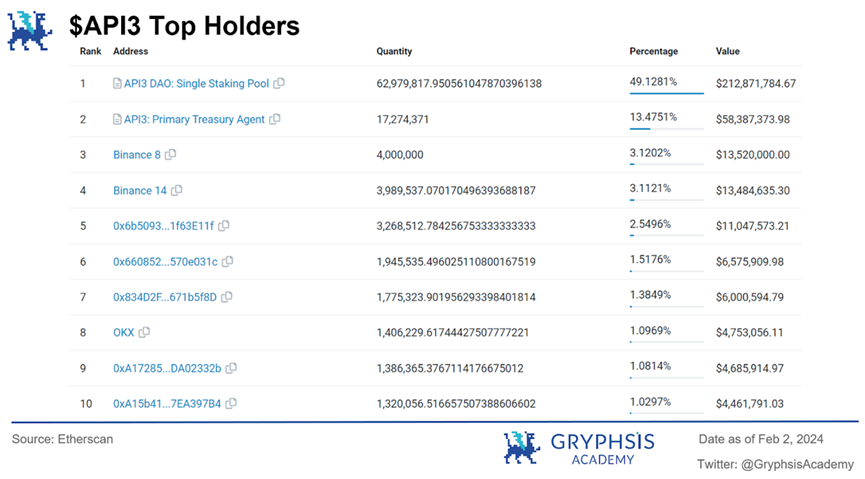Copy the Binance 8 address

(171, 155)
